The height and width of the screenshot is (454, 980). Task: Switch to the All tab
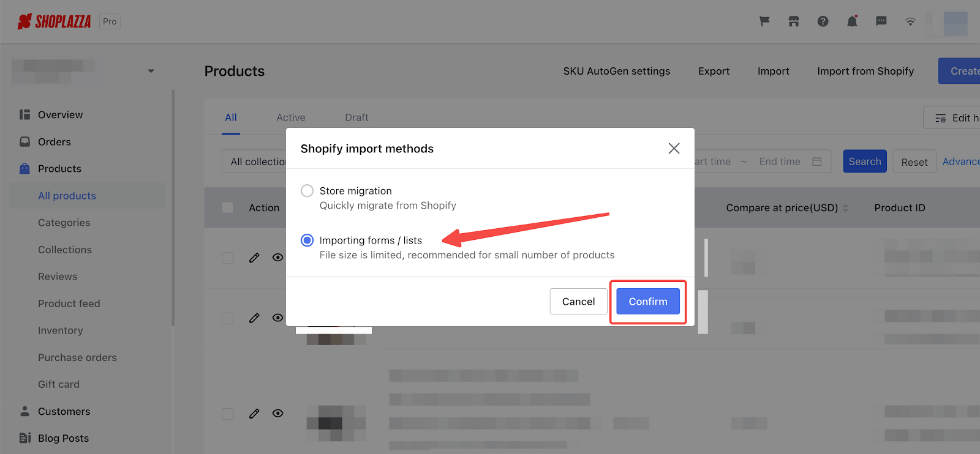(231, 117)
